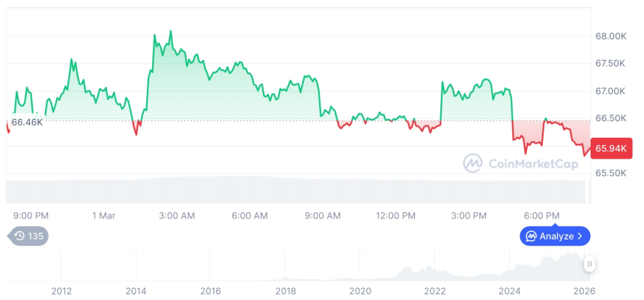Click the 65.50K price axis label
The image size is (644, 300).
[x=610, y=173]
